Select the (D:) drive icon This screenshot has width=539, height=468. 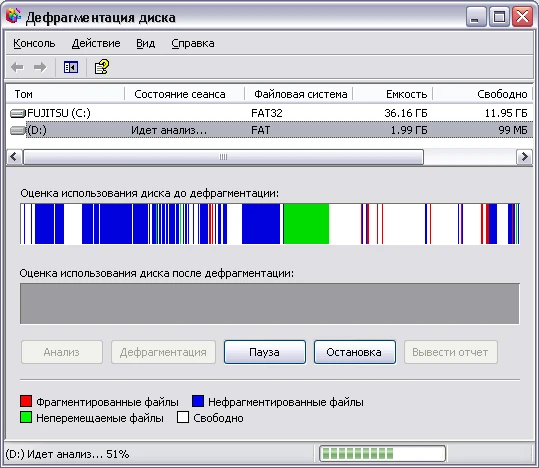point(18,130)
